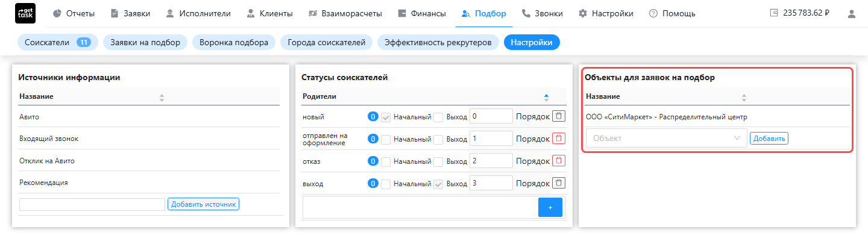Open the top Настройки menu
The height and width of the screenshot is (241, 868).
(606, 13)
